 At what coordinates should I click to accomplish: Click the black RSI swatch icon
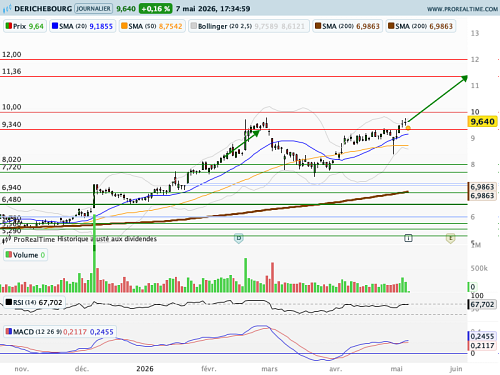(x=9, y=302)
